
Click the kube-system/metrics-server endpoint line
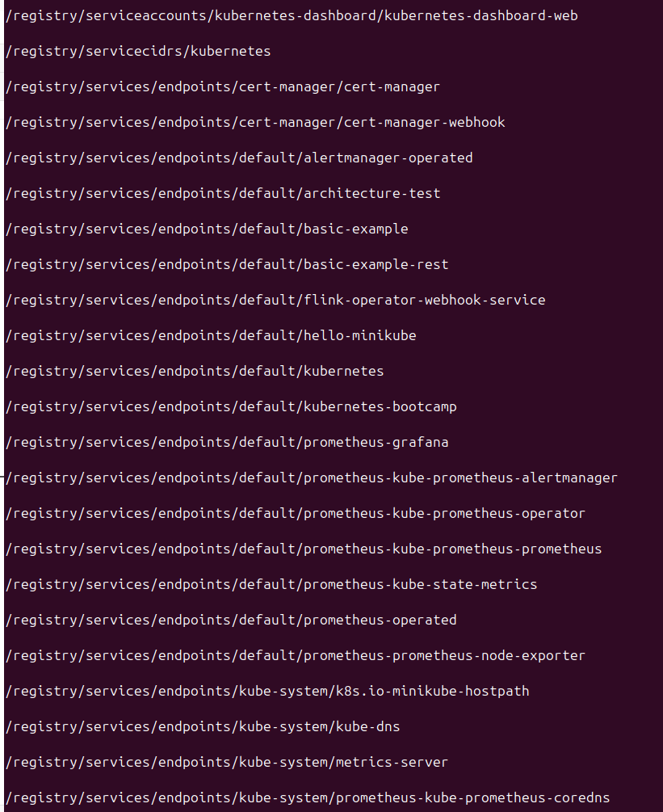(x=227, y=762)
